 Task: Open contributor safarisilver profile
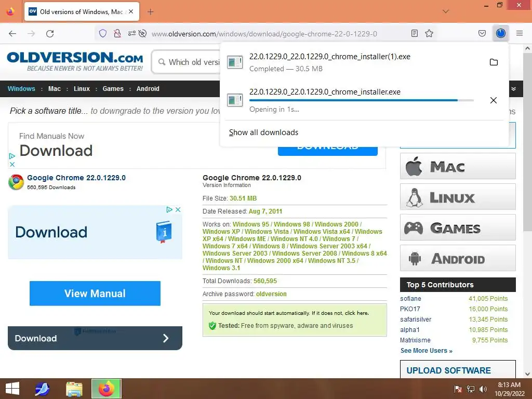pyautogui.click(x=416, y=320)
